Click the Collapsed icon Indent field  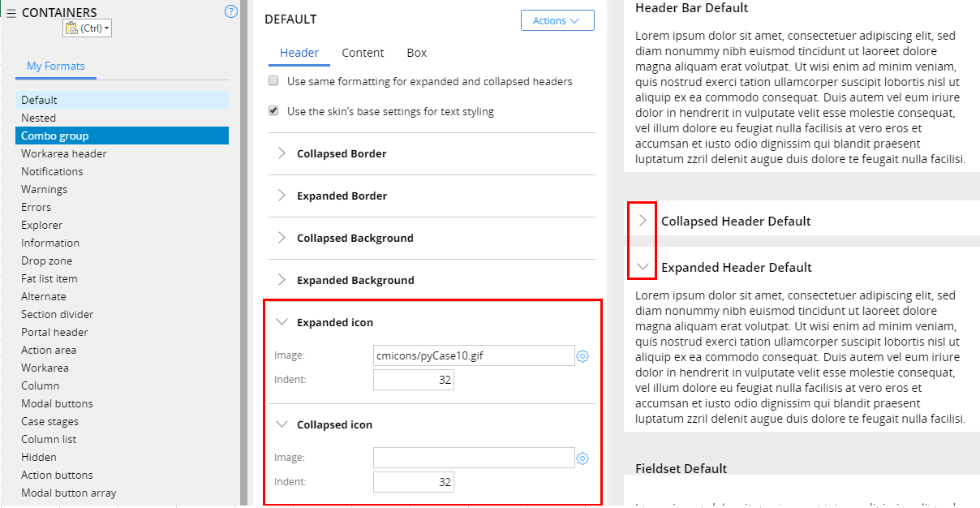413,482
